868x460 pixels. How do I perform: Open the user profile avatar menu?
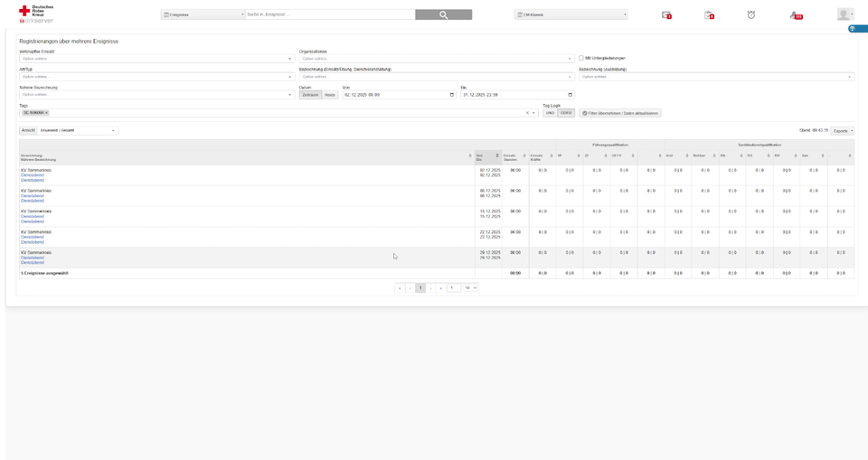844,14
